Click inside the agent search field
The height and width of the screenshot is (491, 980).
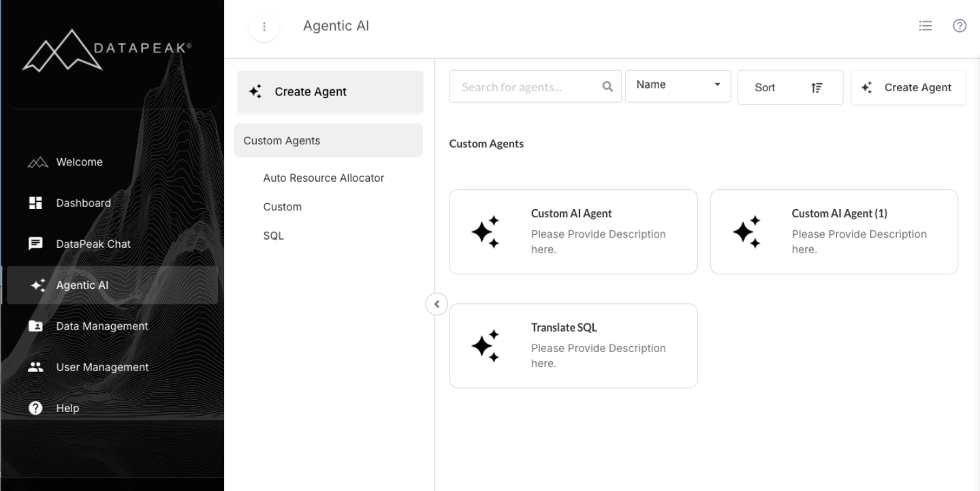524,86
